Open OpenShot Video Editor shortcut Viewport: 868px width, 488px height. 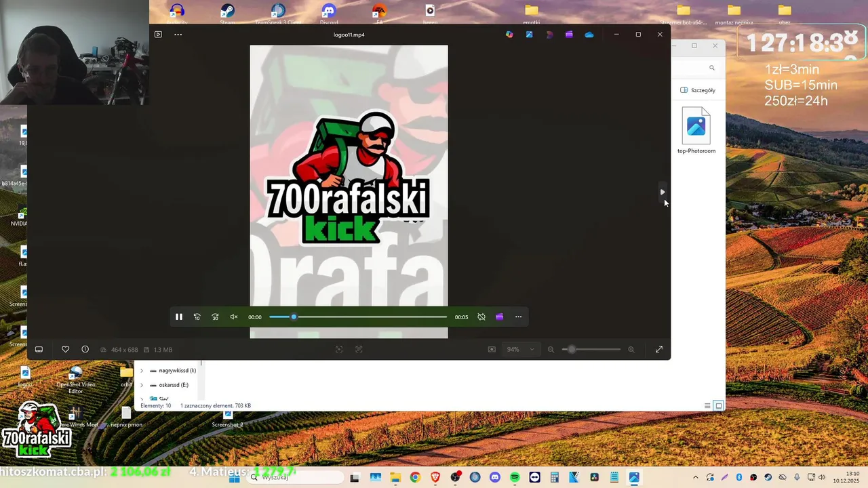pos(75,380)
